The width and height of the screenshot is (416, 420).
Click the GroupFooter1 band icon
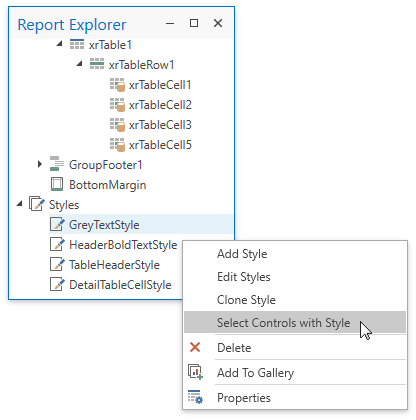click(57, 164)
